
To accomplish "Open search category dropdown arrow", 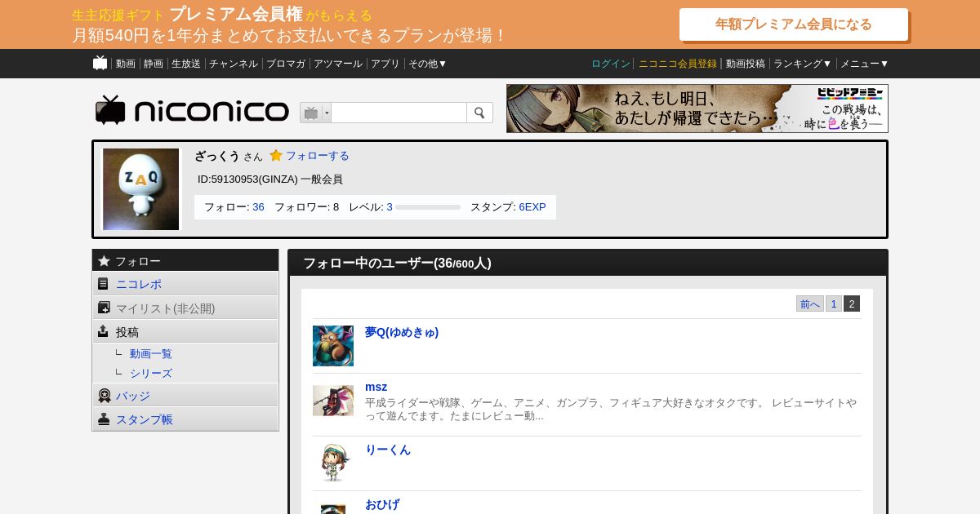I will pyautogui.click(x=327, y=113).
